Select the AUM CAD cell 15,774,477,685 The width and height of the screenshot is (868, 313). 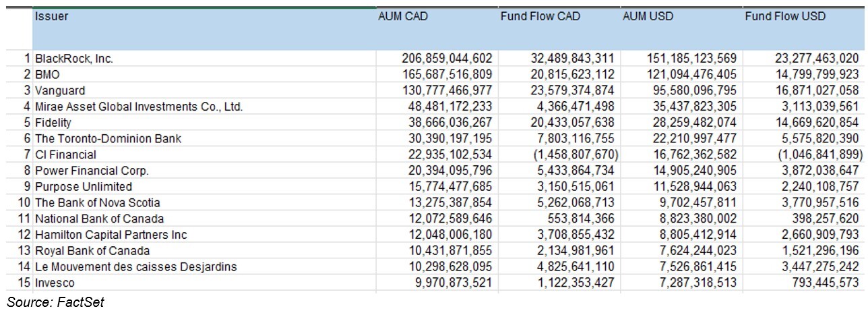point(451,187)
